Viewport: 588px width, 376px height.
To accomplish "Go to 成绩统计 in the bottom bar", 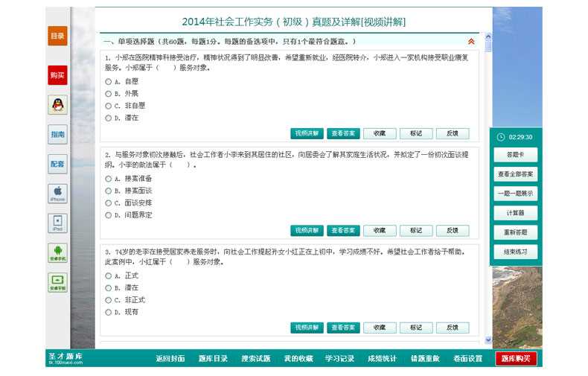I will (x=382, y=358).
